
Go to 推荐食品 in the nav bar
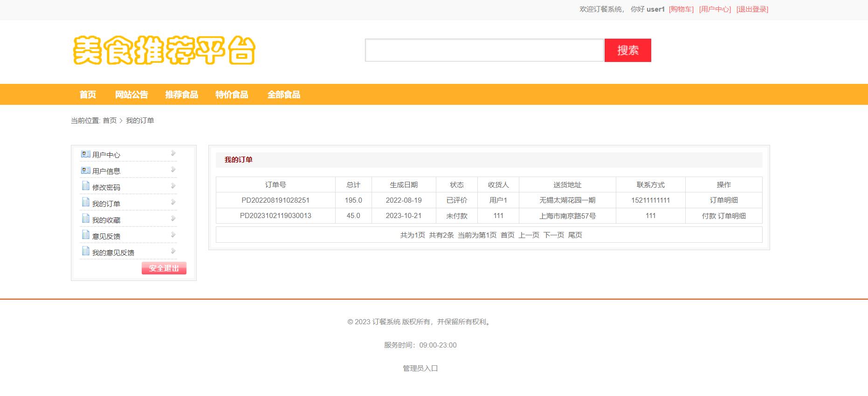pyautogui.click(x=182, y=95)
